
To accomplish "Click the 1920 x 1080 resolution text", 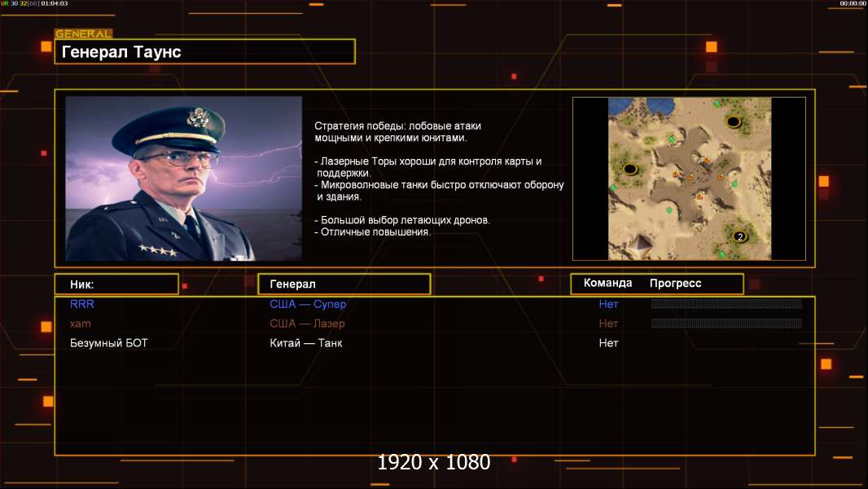I will click(434, 462).
